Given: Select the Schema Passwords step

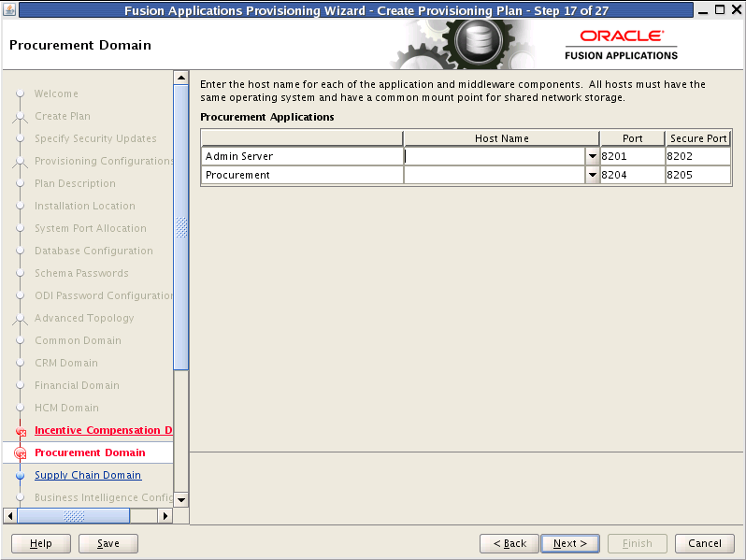Looking at the screenshot, I should point(81,273).
